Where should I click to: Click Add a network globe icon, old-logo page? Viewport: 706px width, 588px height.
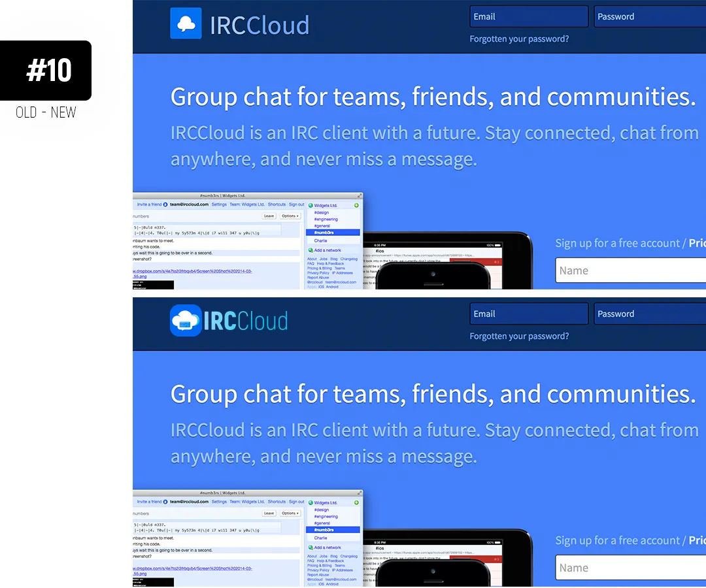(311, 250)
